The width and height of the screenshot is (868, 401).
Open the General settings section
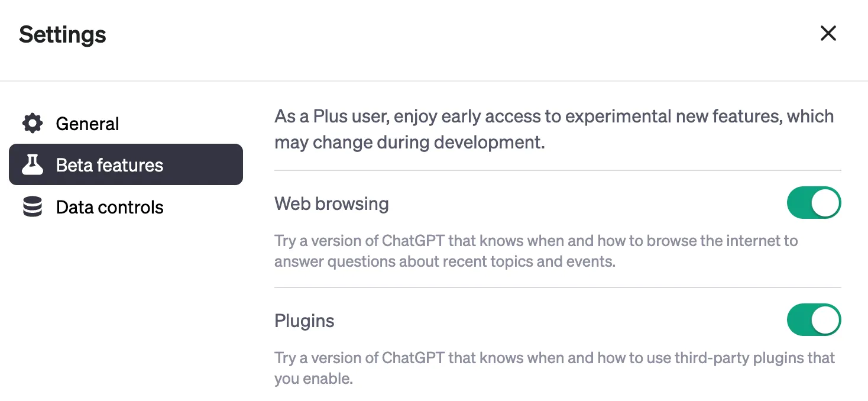click(x=87, y=123)
